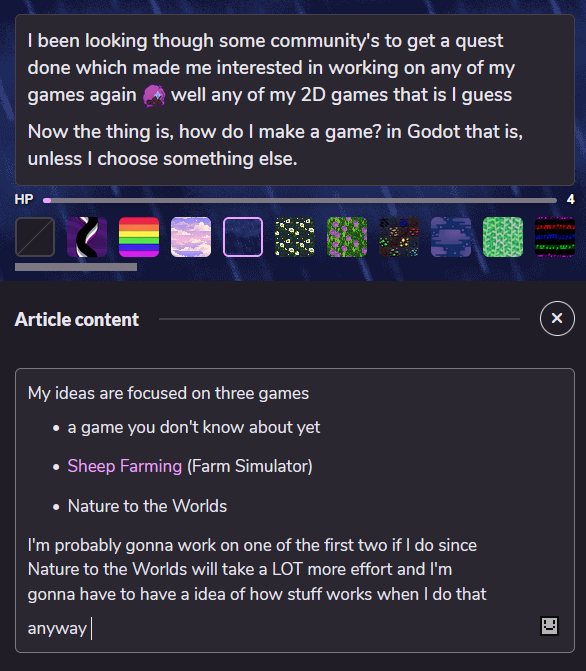Select the green leaves pattern background
Screen dimensions: 586x671
pyautogui.click(x=503, y=237)
